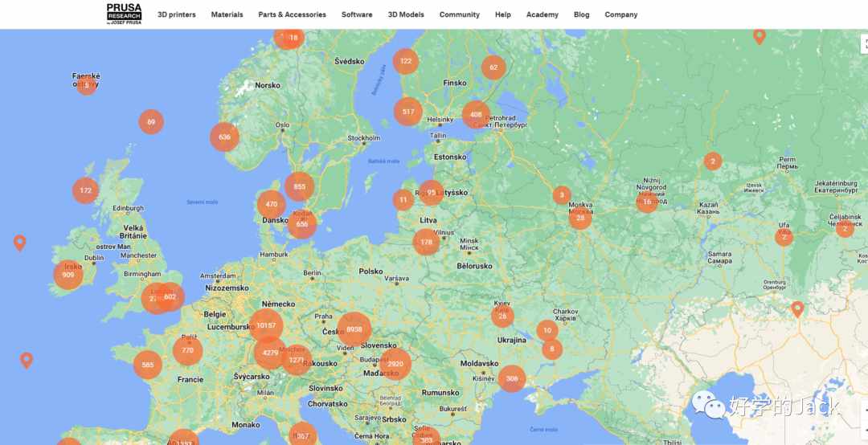Click the pin marker south of Orenburg

click(x=797, y=308)
